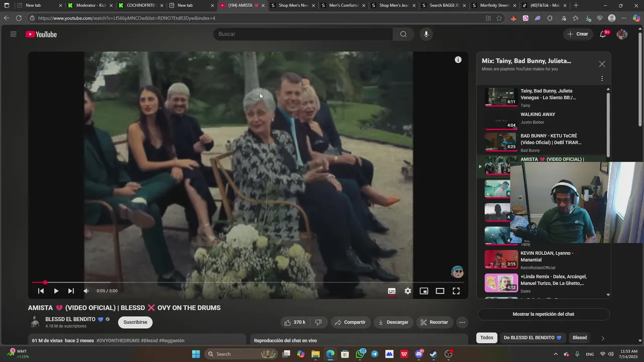Click the search magnifier button
Image resolution: width=644 pixels, height=362 pixels.
point(404,34)
